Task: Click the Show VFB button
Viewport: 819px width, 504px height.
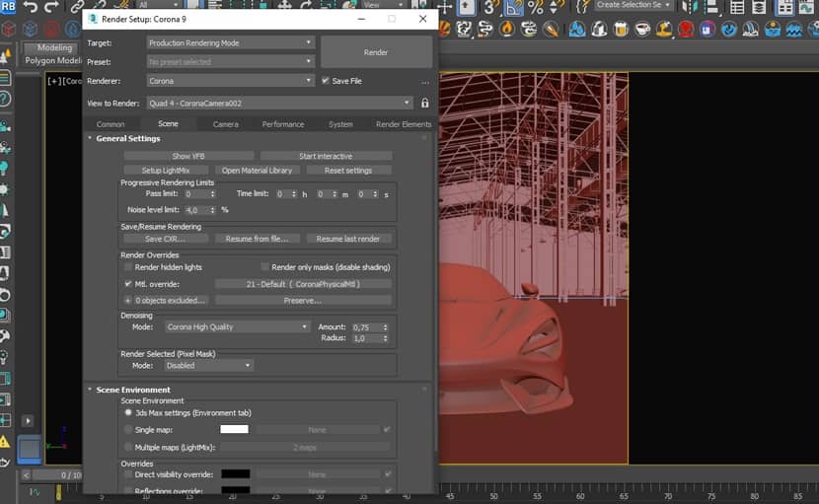Action: 188,156
